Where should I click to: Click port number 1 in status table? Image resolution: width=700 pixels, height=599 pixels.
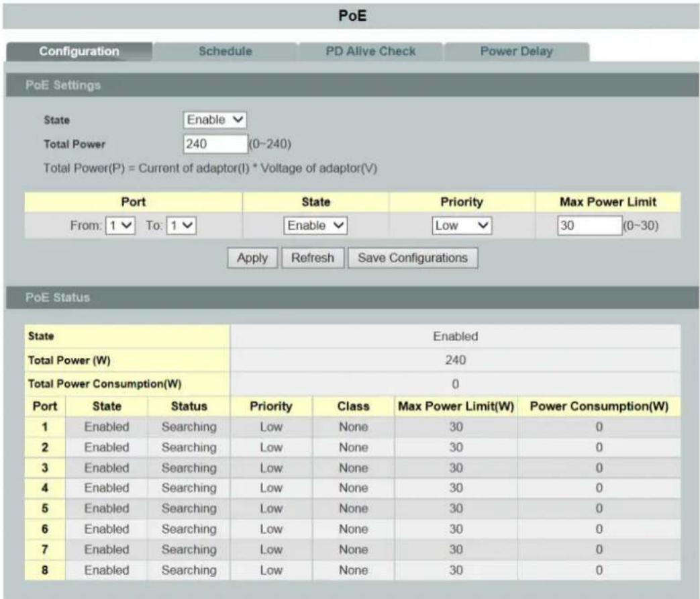pos(45,427)
